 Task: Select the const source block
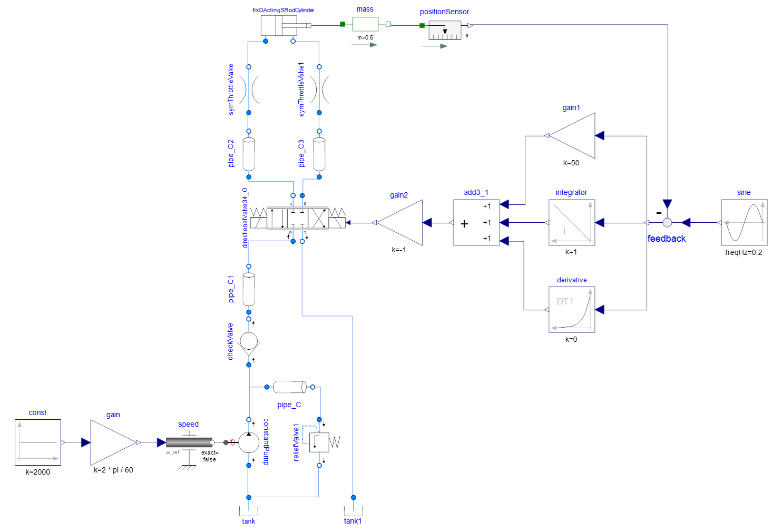(38, 442)
